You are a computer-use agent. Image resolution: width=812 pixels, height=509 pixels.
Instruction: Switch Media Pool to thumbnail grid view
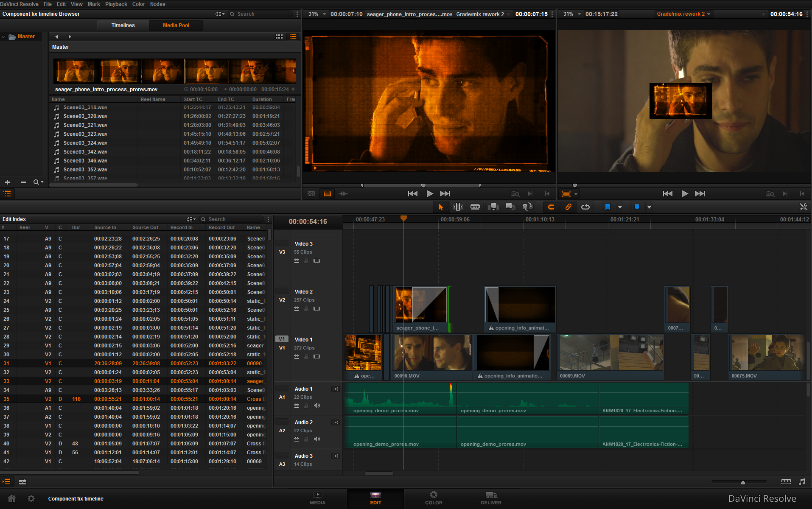(279, 36)
